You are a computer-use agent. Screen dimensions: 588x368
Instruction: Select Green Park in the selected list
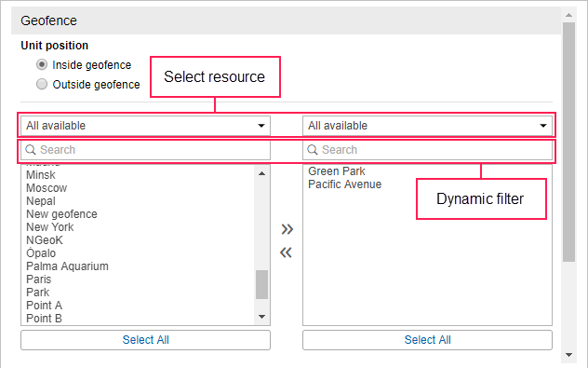pos(337,171)
